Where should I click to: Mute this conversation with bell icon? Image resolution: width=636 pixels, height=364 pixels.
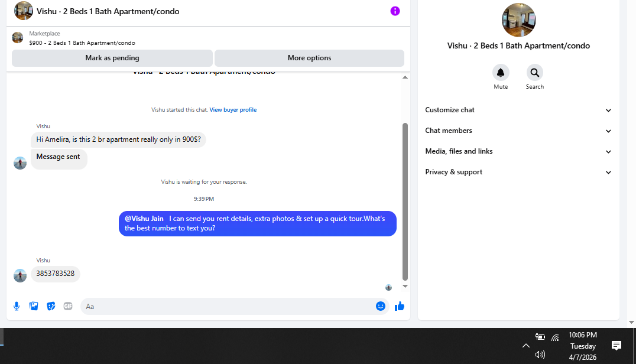pyautogui.click(x=501, y=73)
